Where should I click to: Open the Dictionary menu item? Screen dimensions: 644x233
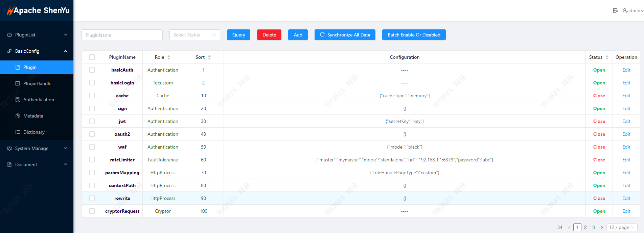click(37, 132)
